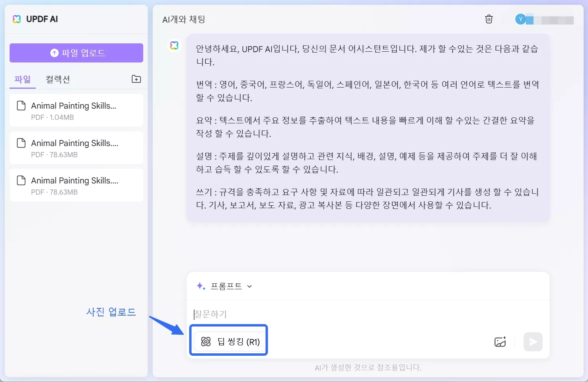Expand the 프롬프트 dropdown
Viewport: 588px width, 382px height.
click(226, 286)
